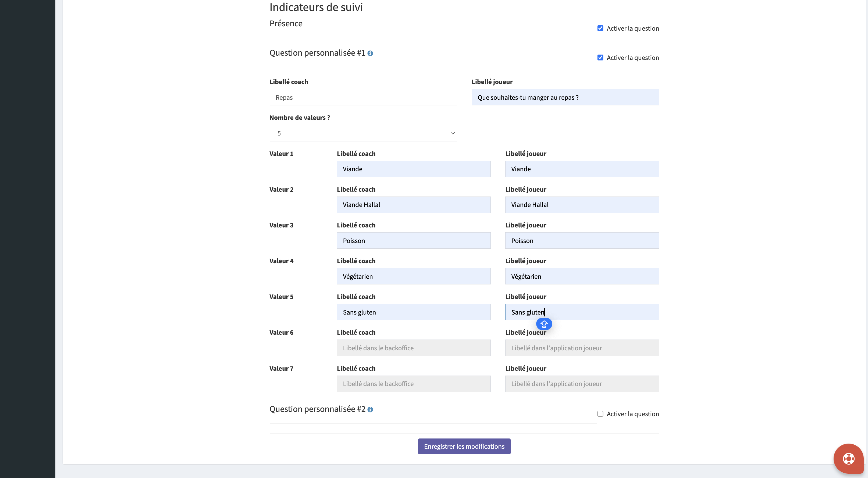Click the info icon beside Question personnalisée #2
The width and height of the screenshot is (868, 478).
[x=370, y=409]
